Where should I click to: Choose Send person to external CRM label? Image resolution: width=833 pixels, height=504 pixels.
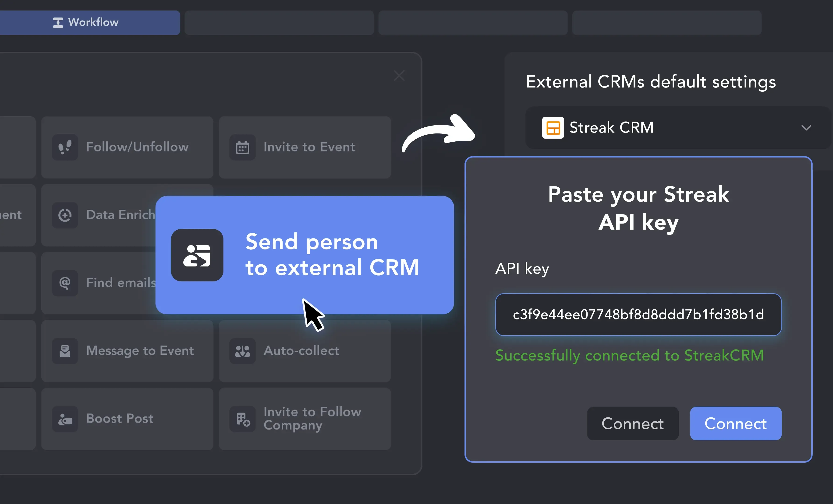click(x=332, y=255)
